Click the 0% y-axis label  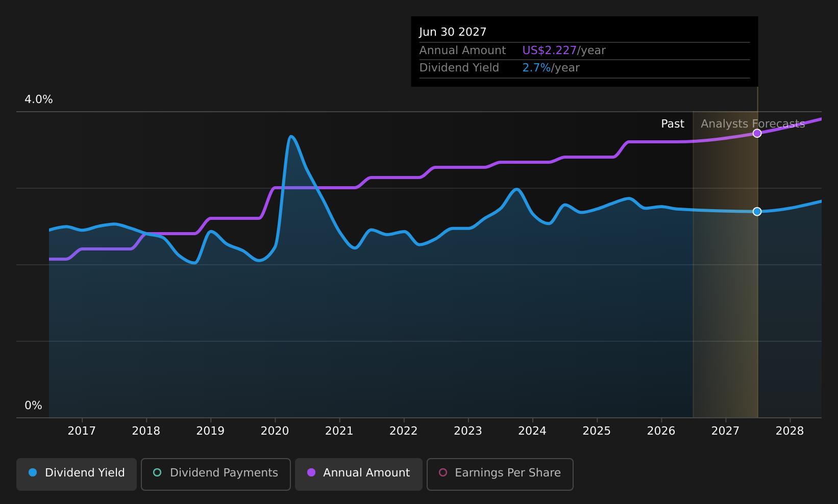[34, 406]
